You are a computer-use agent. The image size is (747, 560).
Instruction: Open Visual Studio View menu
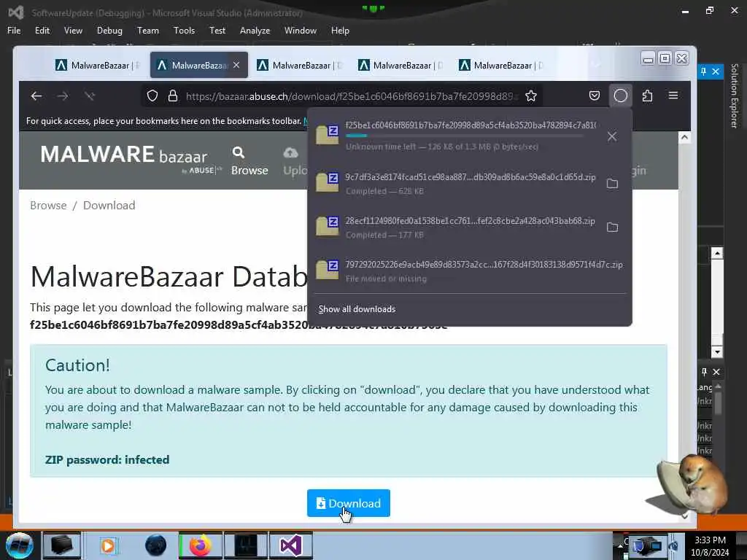point(73,31)
